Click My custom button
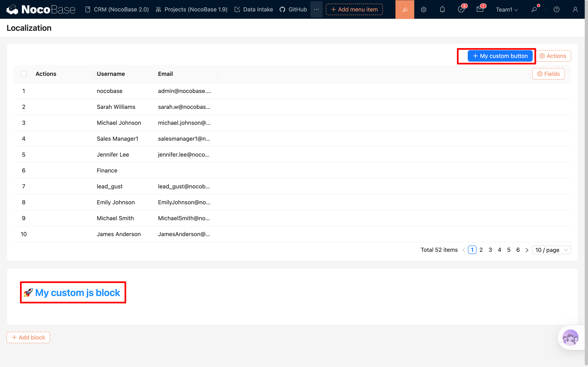The width and height of the screenshot is (588, 367). coord(500,56)
